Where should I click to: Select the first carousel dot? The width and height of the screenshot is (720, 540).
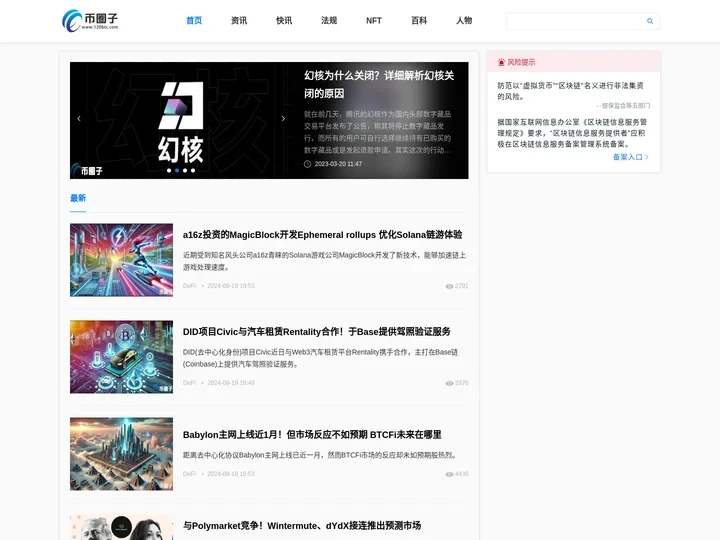(169, 170)
